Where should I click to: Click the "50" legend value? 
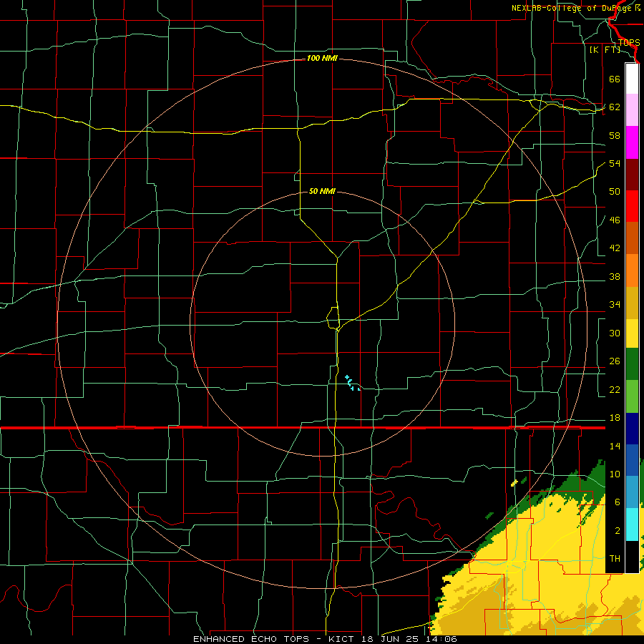(615, 192)
